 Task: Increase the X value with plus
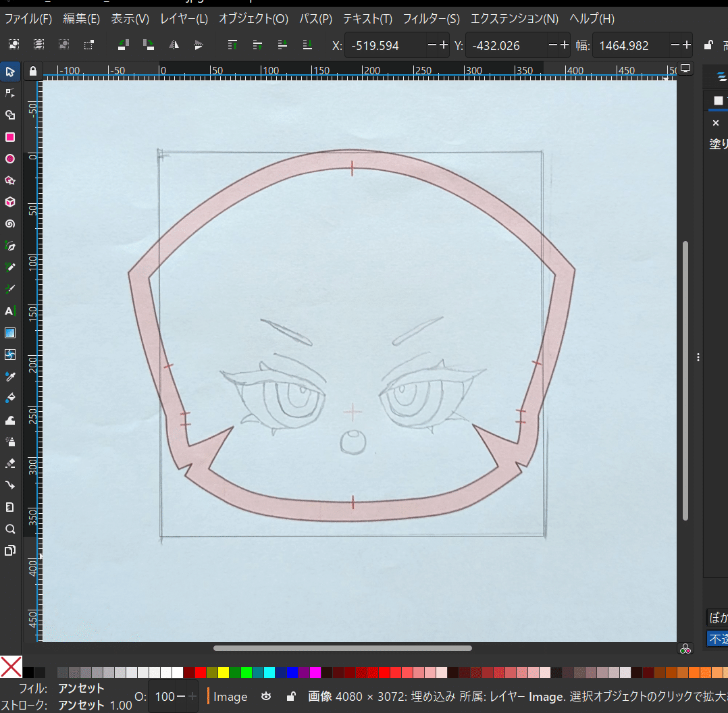(x=444, y=45)
